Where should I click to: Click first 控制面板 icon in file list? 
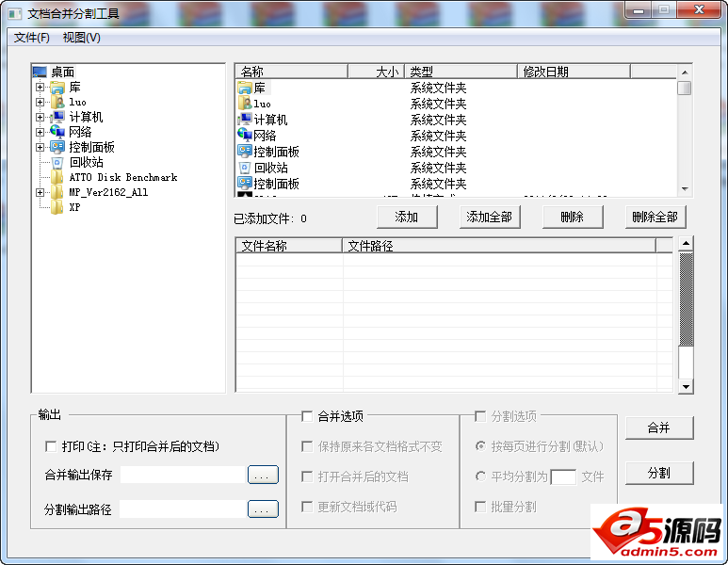(245, 151)
